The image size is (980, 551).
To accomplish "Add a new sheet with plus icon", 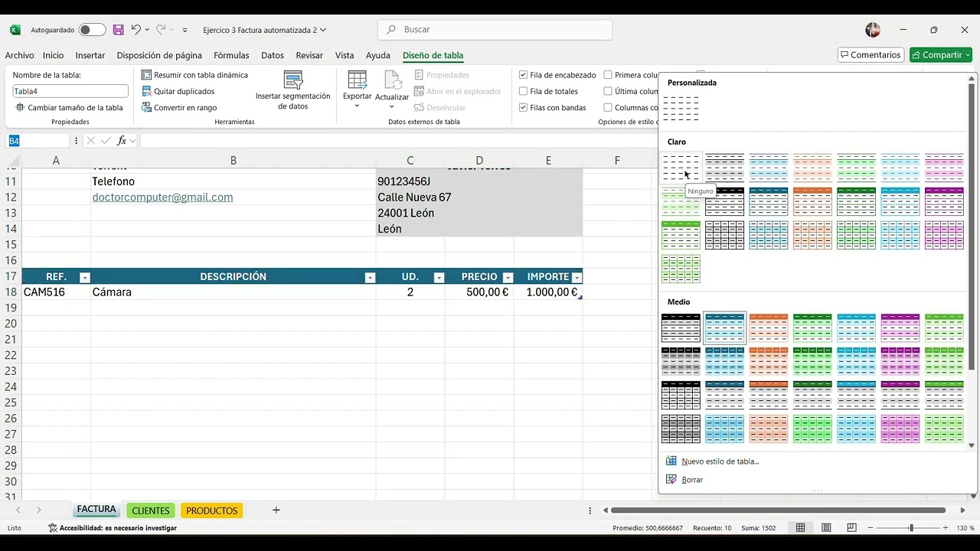I will coord(276,510).
